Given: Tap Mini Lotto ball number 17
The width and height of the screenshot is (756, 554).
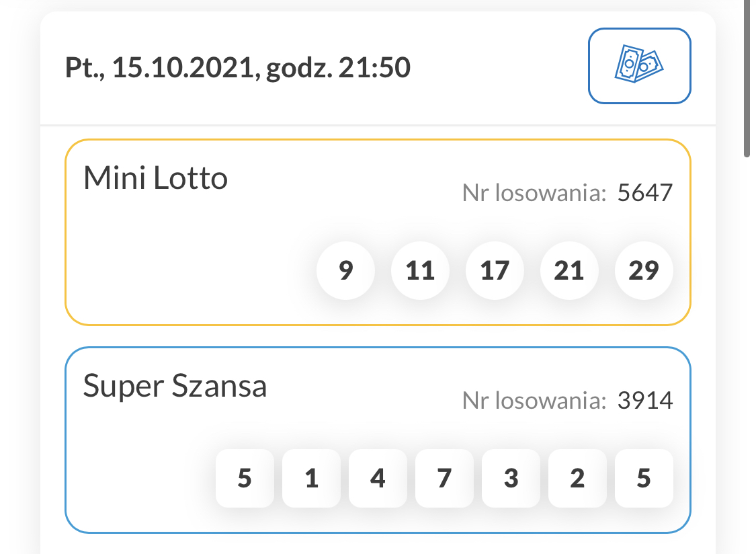Looking at the screenshot, I should point(495,271).
